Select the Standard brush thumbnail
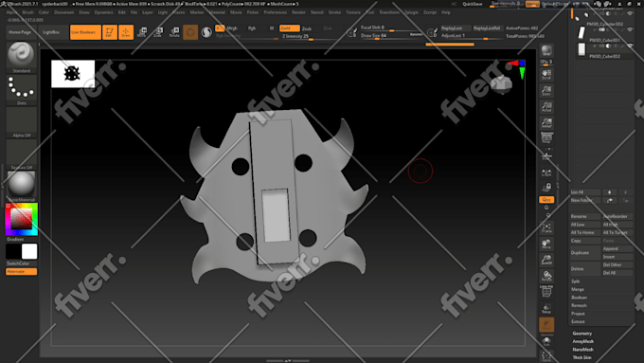The width and height of the screenshot is (644, 363). click(x=22, y=57)
